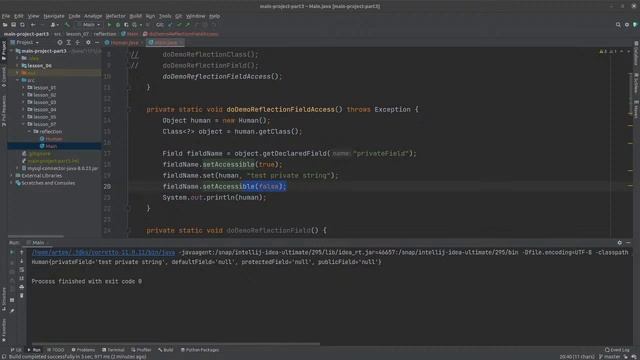Select lesson_04 package in tree
Screen dimensions: 640x360
(44, 109)
